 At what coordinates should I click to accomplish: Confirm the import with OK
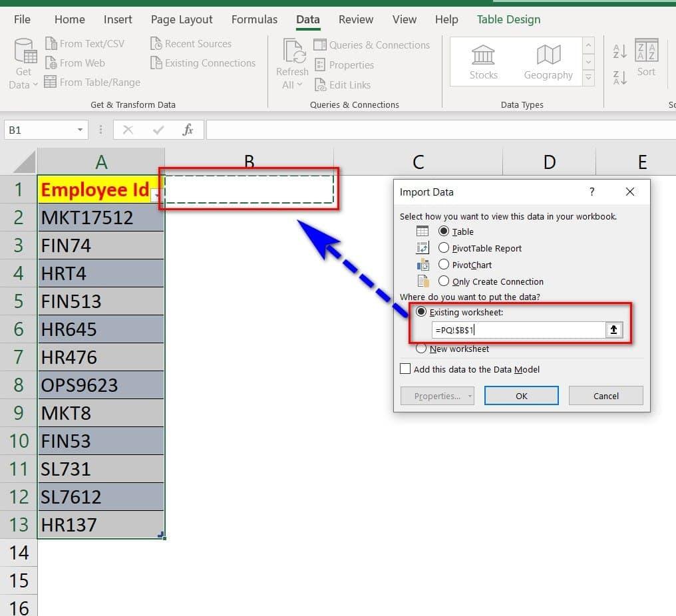click(x=521, y=395)
